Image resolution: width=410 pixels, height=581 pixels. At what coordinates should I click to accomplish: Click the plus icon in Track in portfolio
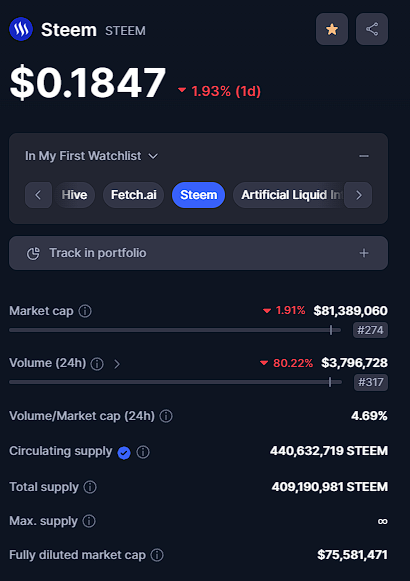point(364,253)
